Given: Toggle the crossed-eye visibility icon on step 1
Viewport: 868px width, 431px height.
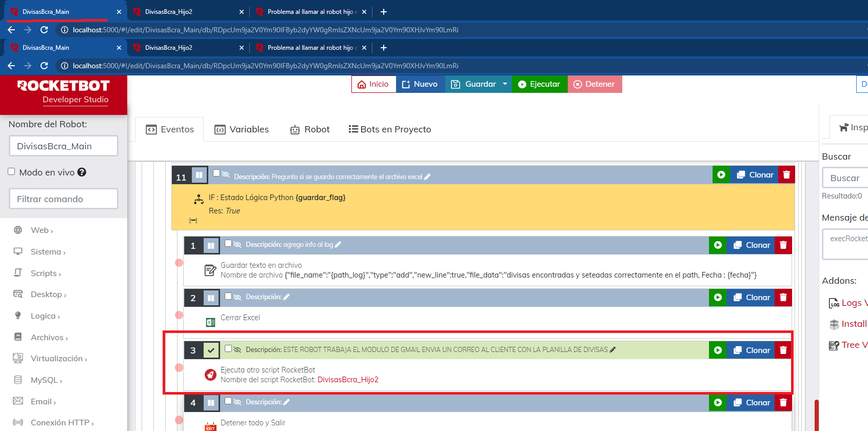Looking at the screenshot, I should tap(238, 245).
